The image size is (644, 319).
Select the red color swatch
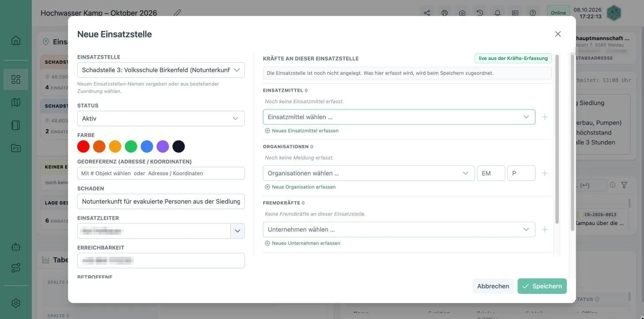tap(83, 146)
